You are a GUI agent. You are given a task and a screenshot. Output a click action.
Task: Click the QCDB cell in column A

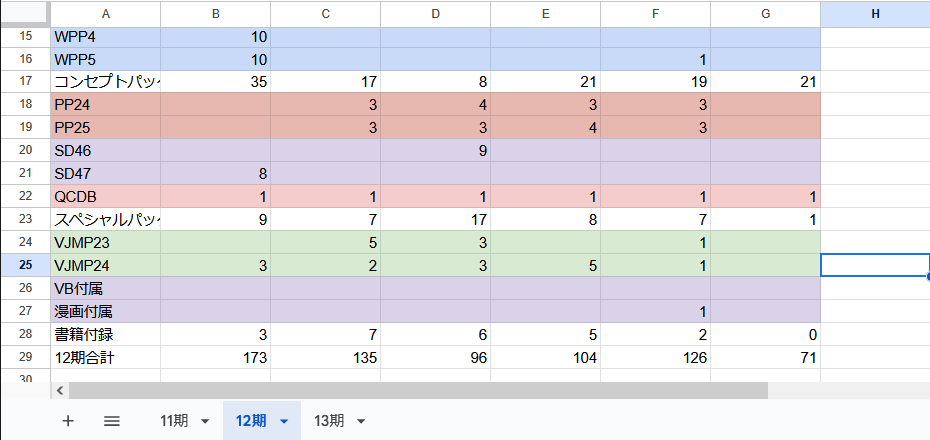pos(105,196)
